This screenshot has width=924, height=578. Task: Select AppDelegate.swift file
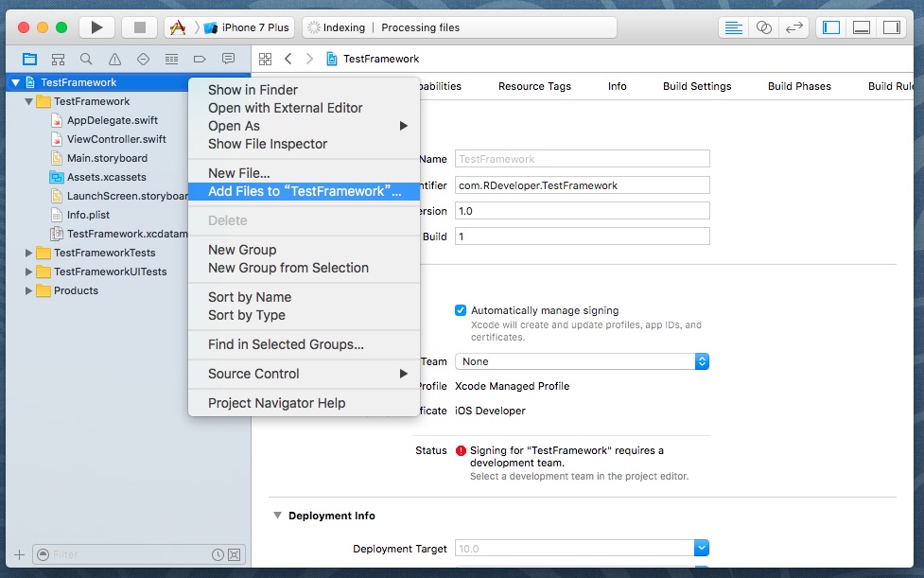click(x=112, y=120)
